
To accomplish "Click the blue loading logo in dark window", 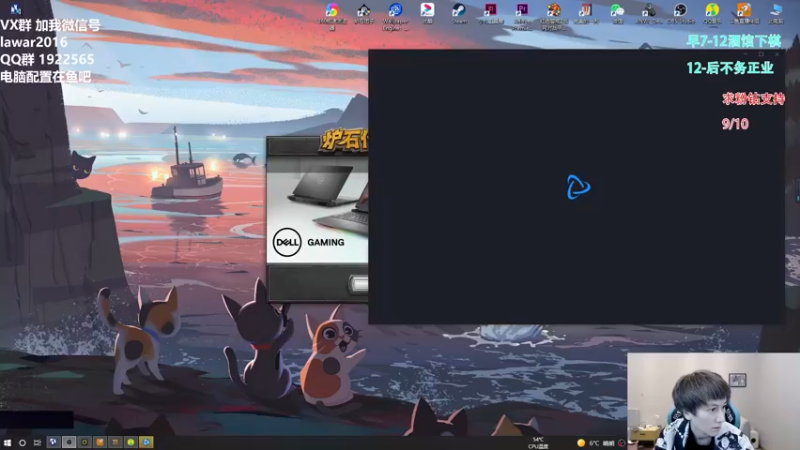I will click(578, 187).
